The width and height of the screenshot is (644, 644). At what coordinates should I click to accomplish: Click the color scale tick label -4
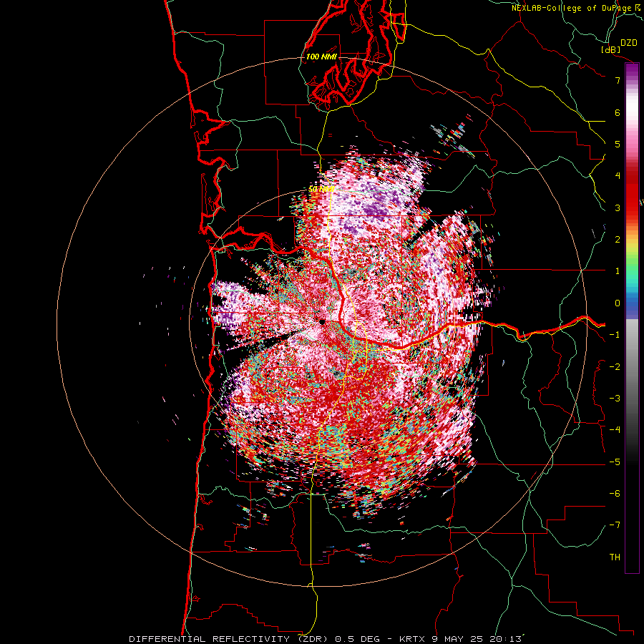pyautogui.click(x=615, y=429)
